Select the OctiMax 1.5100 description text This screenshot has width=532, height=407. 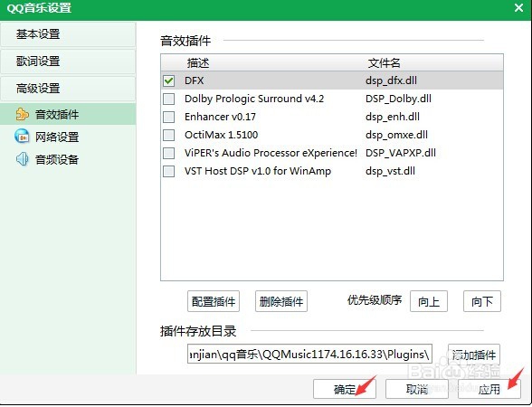click(221, 135)
